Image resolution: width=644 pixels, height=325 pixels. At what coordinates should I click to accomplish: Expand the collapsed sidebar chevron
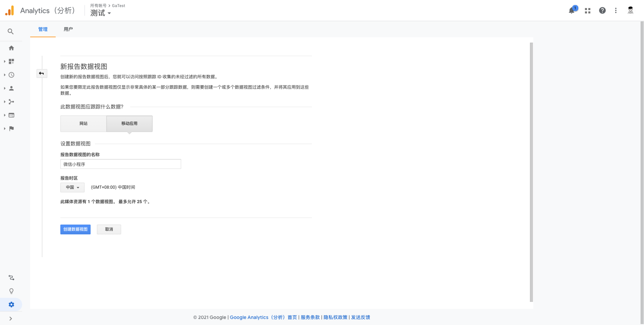click(x=11, y=318)
